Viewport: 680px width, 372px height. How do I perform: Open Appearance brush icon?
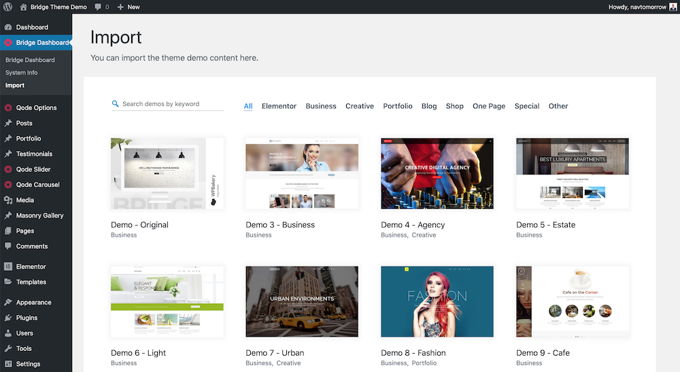tap(8, 302)
